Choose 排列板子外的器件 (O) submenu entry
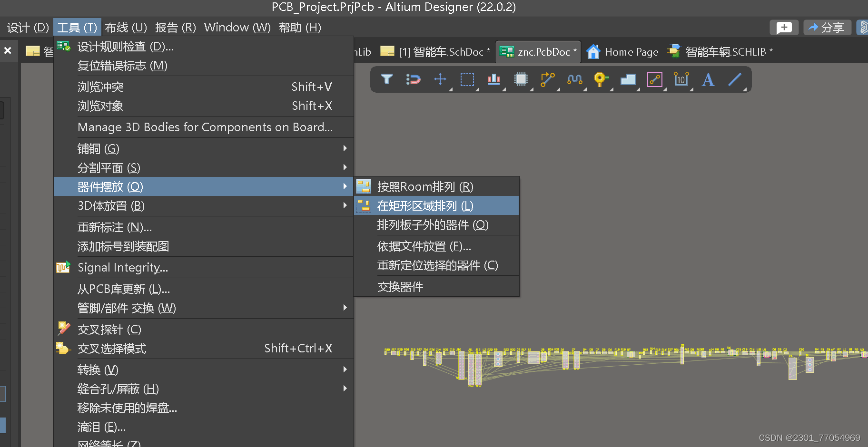 436,225
